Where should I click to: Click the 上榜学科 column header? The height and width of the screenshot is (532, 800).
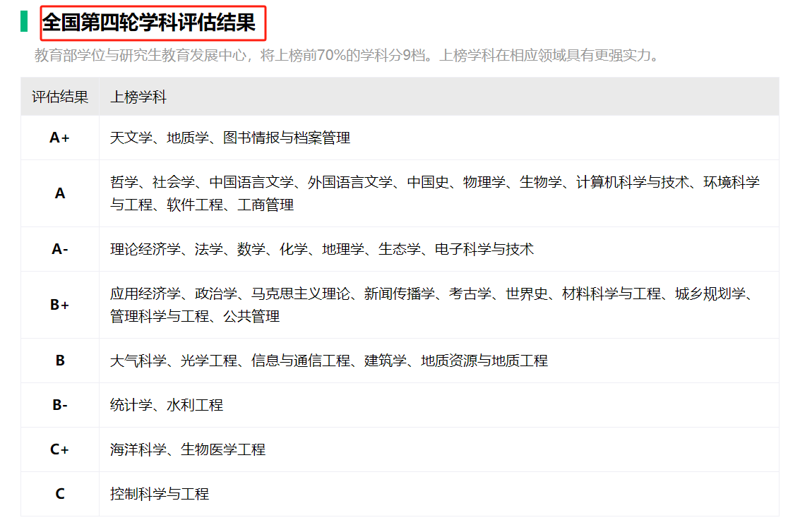click(x=138, y=97)
